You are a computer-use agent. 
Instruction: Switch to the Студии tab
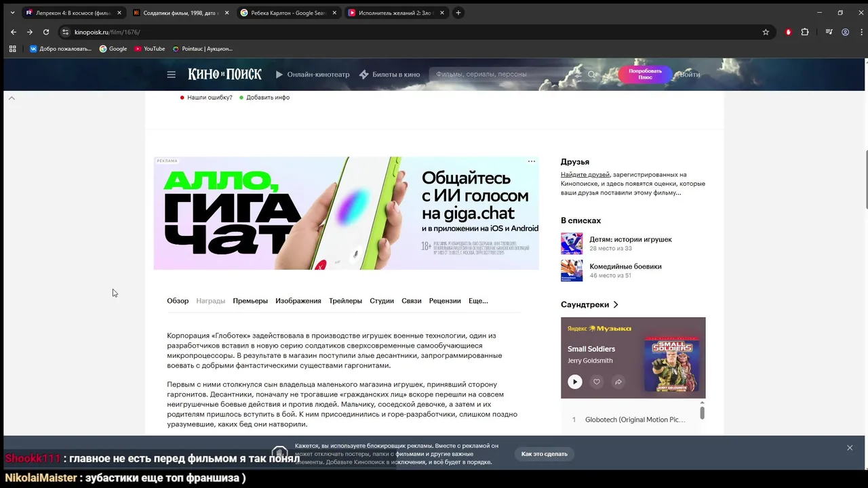click(382, 301)
